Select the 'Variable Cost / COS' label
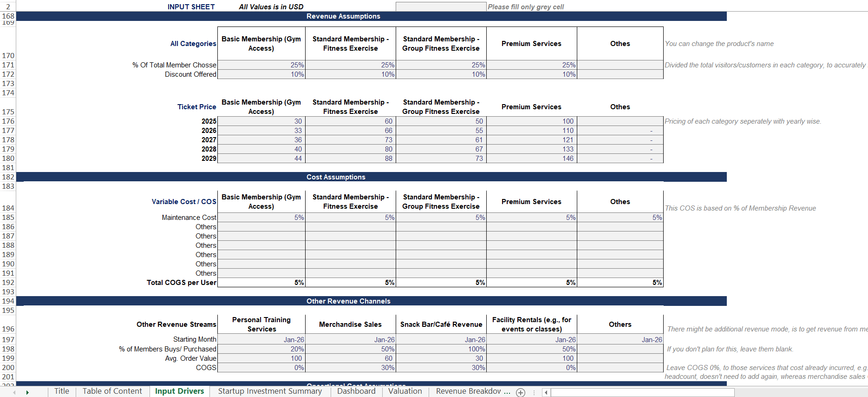Viewport: 868px width, 397px height. (184, 202)
